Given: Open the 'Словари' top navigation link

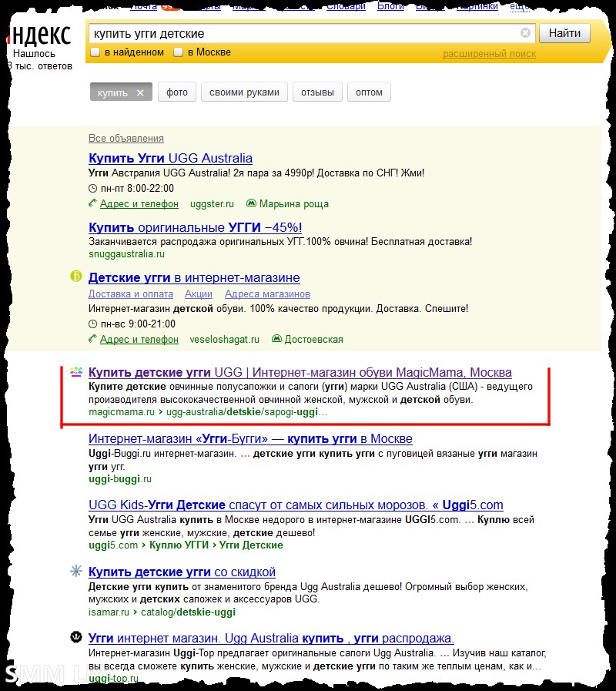Looking at the screenshot, I should point(346,5).
